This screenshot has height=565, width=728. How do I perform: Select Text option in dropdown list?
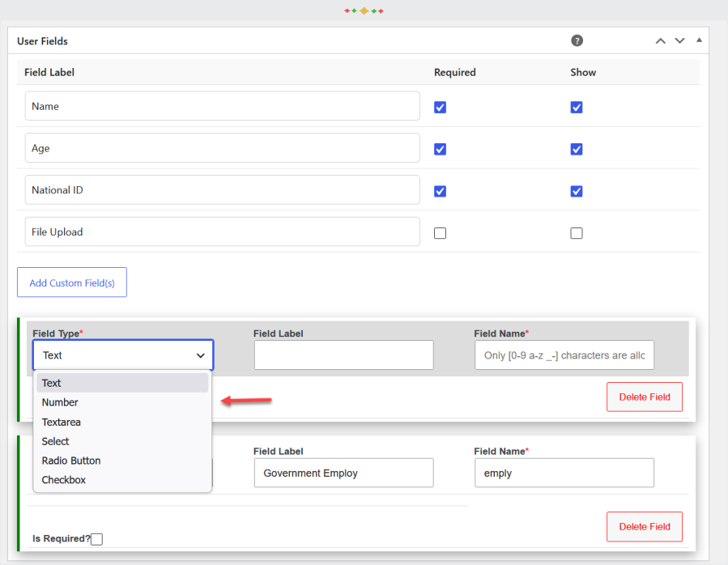click(122, 383)
